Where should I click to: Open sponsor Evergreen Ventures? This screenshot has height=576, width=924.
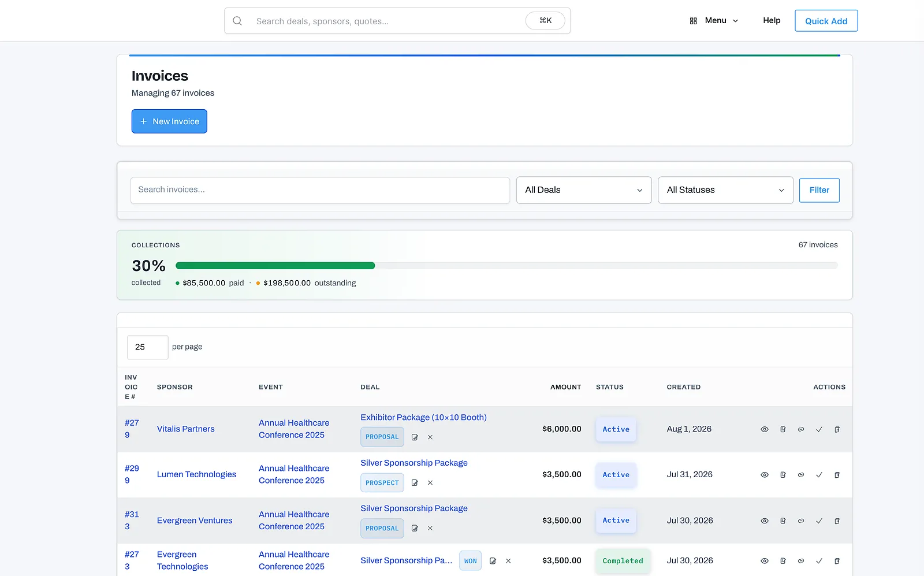[x=195, y=521]
